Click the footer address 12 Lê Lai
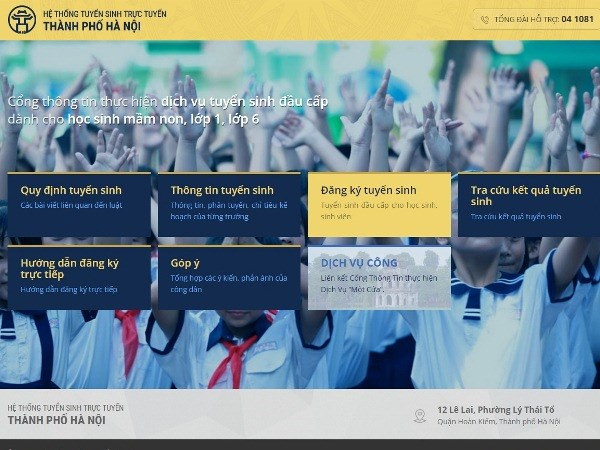 495,410
